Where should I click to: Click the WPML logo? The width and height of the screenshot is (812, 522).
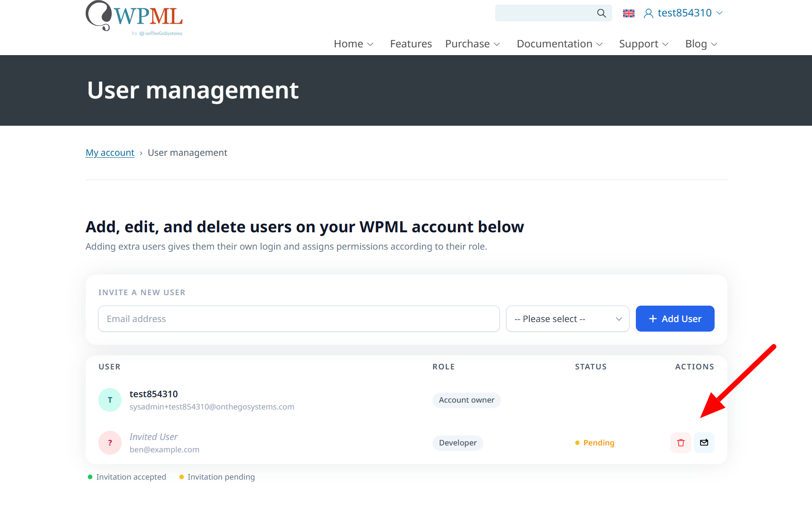pos(134,18)
